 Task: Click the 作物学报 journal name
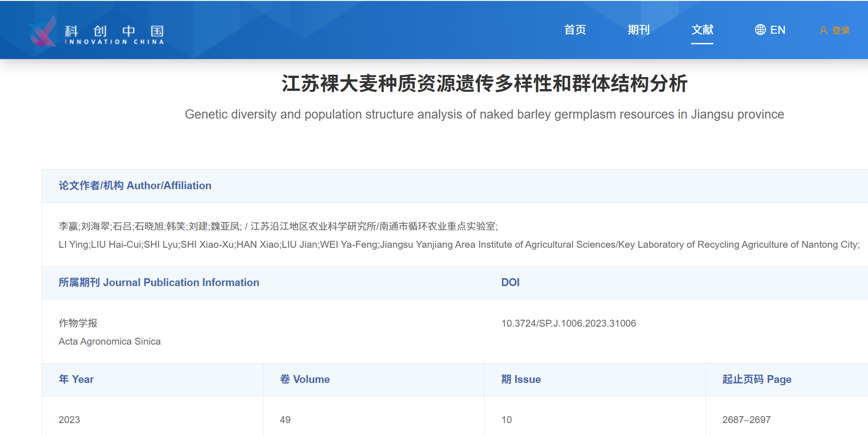pyautogui.click(x=78, y=323)
